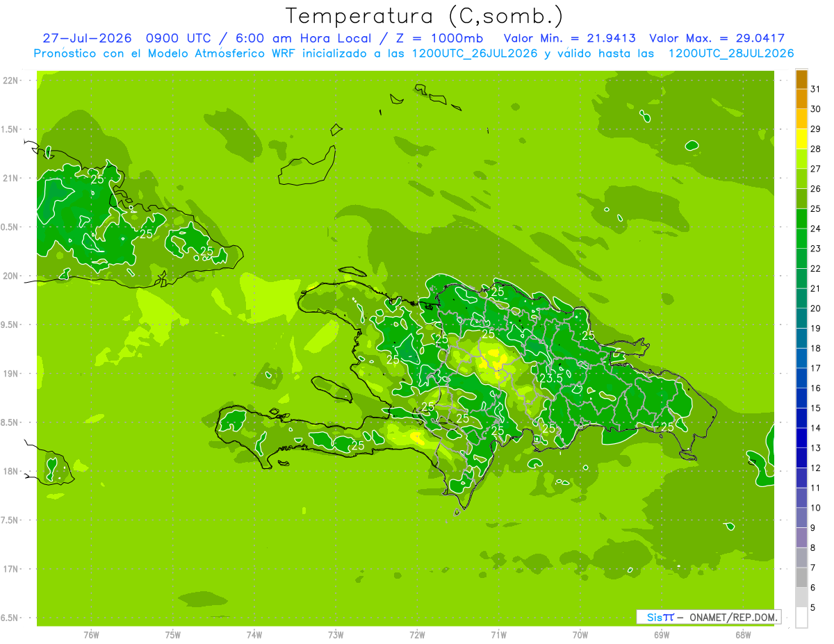Click the "18N" latitude label

pos(10,471)
